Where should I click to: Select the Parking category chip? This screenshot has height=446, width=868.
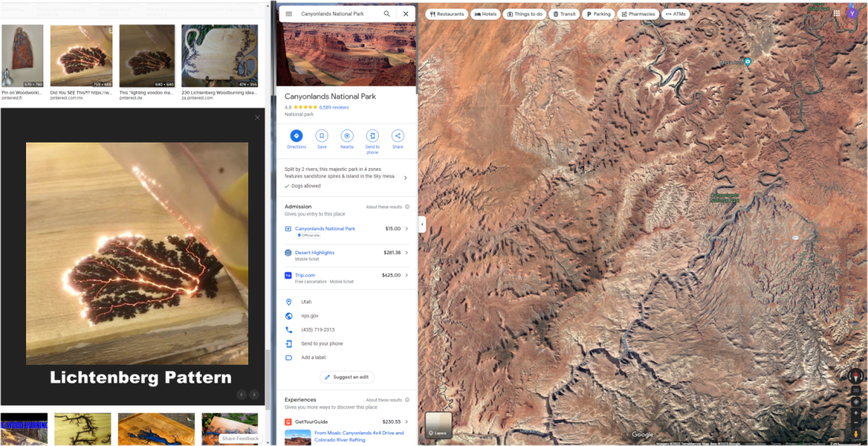[x=598, y=14]
